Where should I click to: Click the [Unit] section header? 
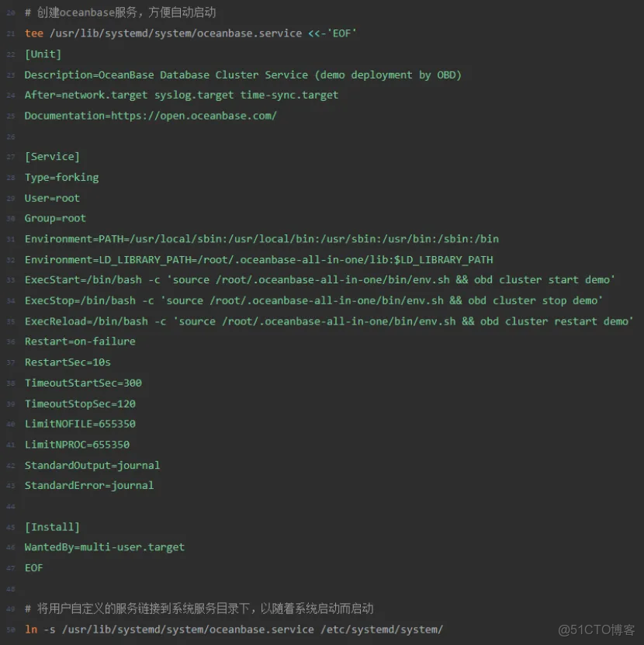[43, 54]
